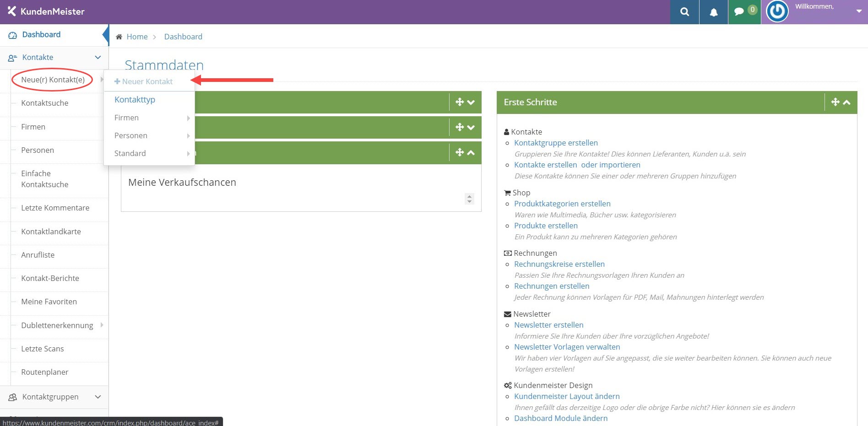
Task: Click Home breadcrumb link
Action: tap(137, 37)
